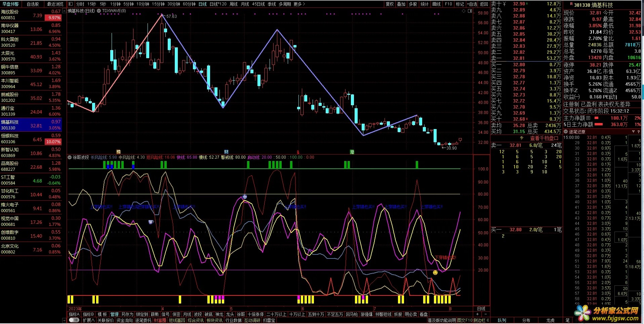Open the 早盘预警 tab
Viewport: 644px width, 324px height.
click(10, 4)
